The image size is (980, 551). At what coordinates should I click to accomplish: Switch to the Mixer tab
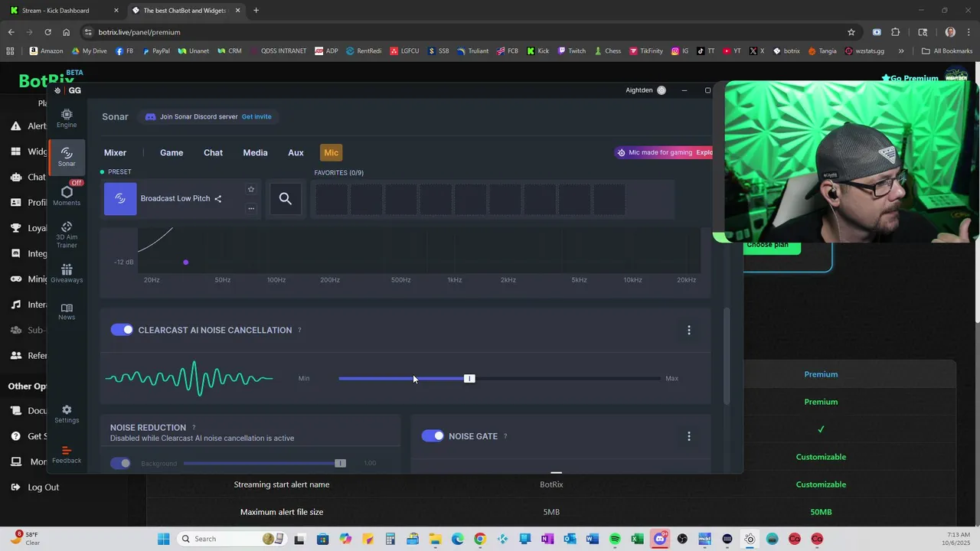(x=115, y=153)
